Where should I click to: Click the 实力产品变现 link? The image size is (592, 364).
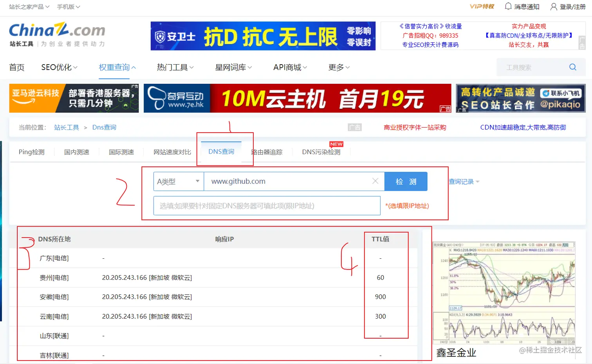tap(529, 26)
